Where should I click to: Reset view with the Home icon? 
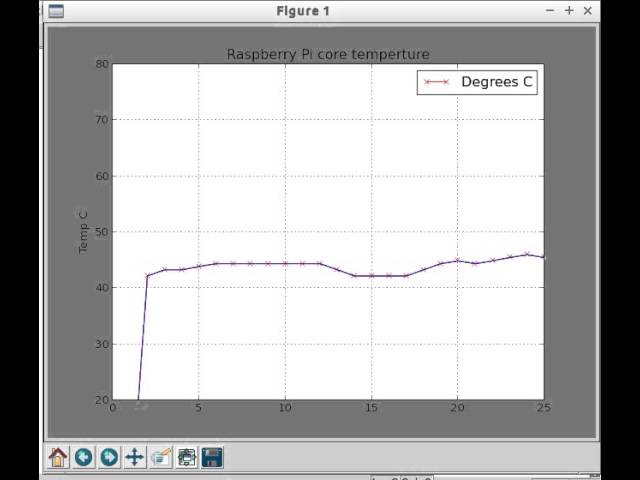pyautogui.click(x=58, y=457)
